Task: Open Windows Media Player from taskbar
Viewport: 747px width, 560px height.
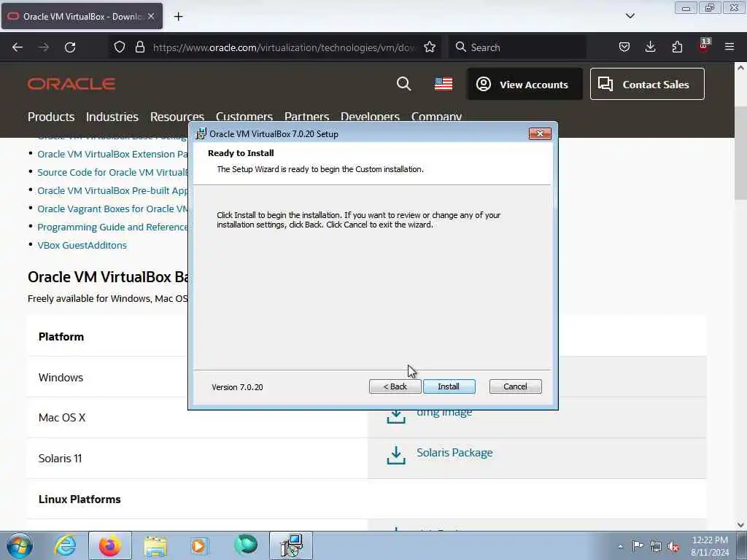Action: pos(198,545)
